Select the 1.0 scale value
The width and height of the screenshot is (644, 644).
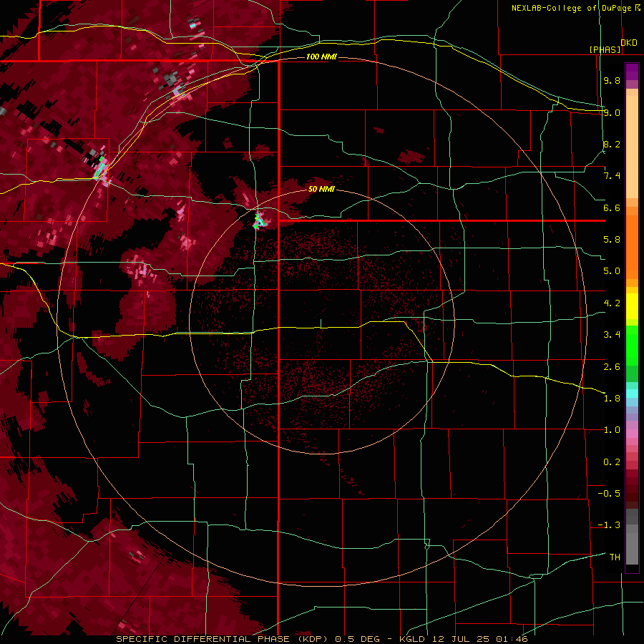click(612, 430)
